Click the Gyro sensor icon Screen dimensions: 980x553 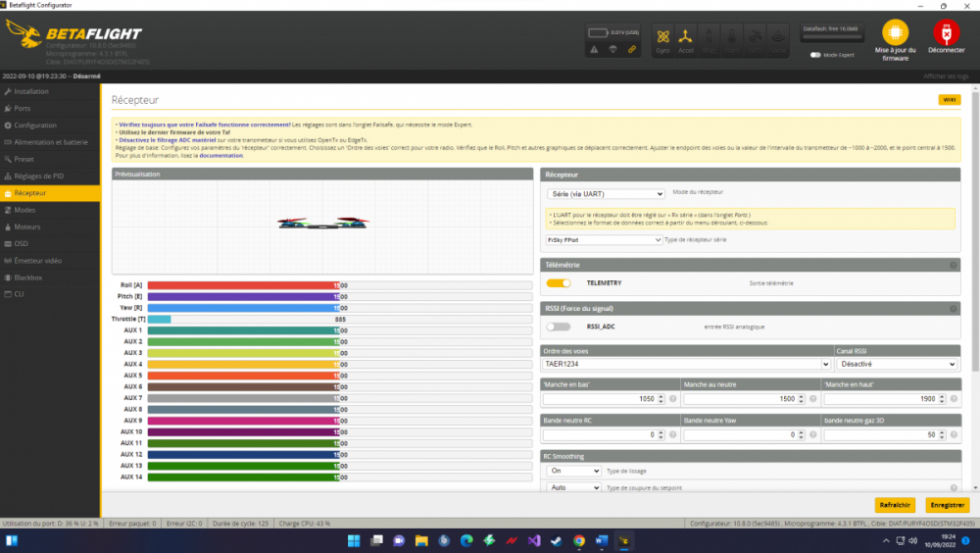662,40
